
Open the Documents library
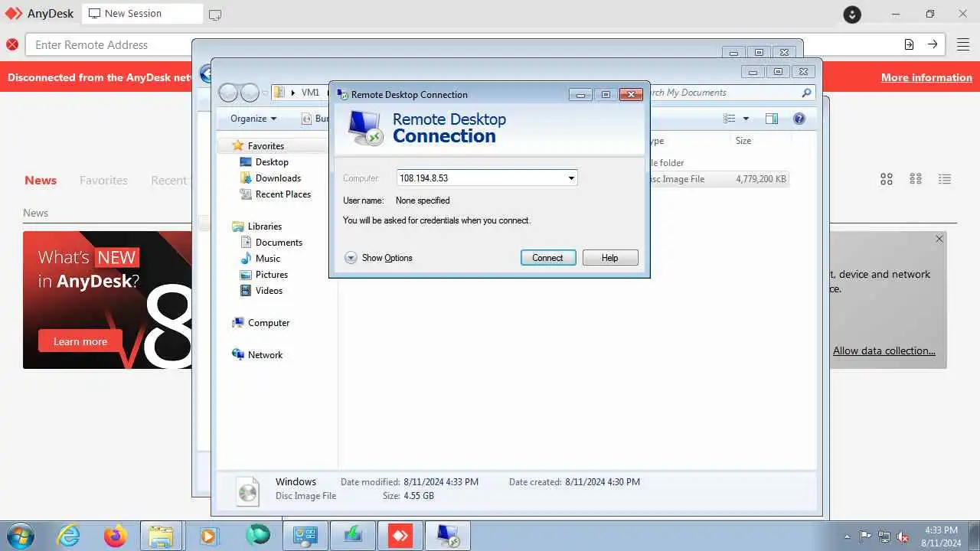279,243
